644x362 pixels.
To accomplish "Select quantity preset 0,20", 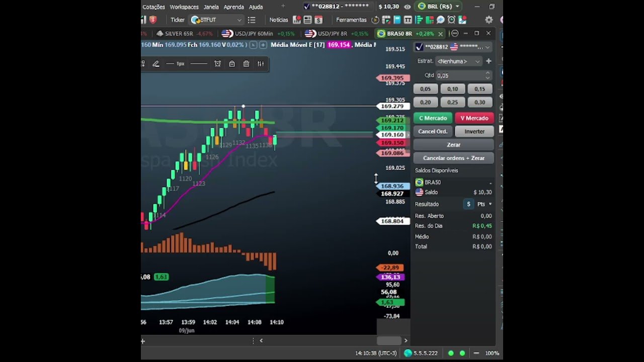I will [x=425, y=102].
